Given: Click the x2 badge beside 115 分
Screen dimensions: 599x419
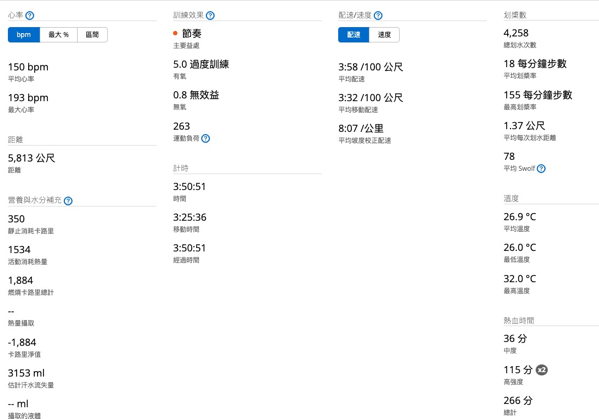Looking at the screenshot, I should tap(542, 370).
